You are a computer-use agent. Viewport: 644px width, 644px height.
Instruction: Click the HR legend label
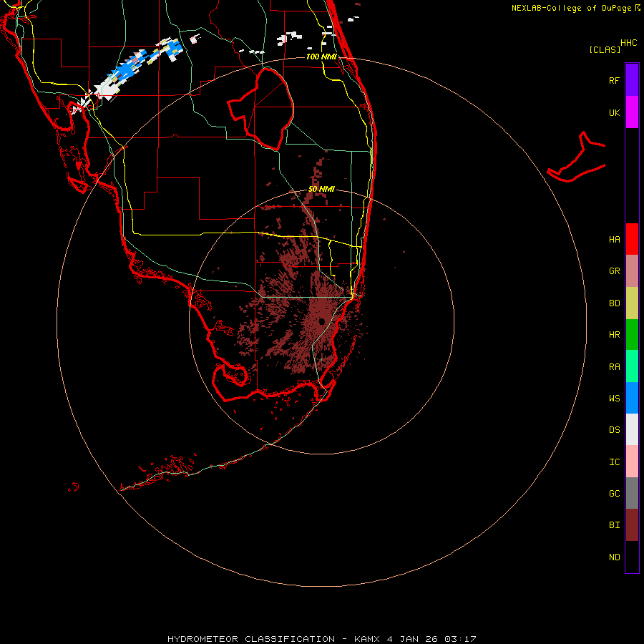click(x=614, y=335)
